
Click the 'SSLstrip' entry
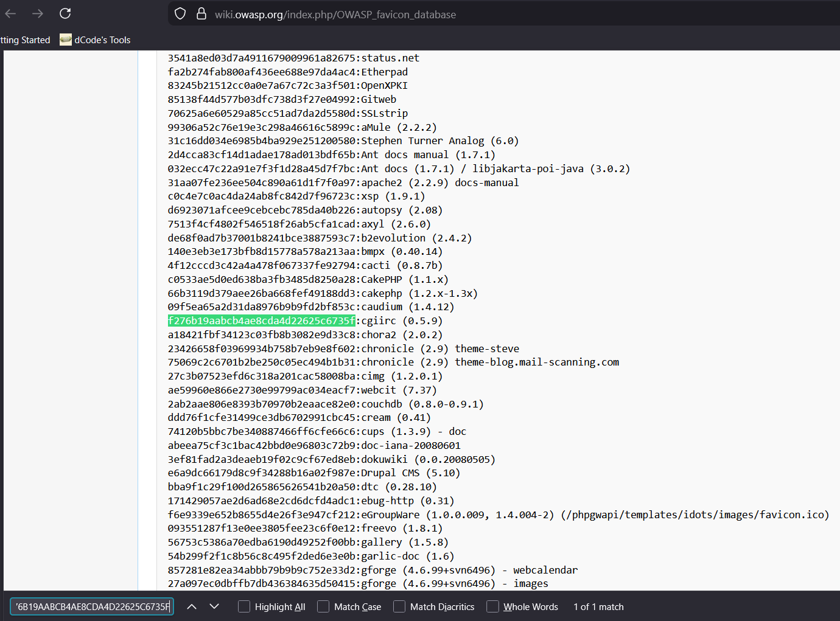click(385, 114)
